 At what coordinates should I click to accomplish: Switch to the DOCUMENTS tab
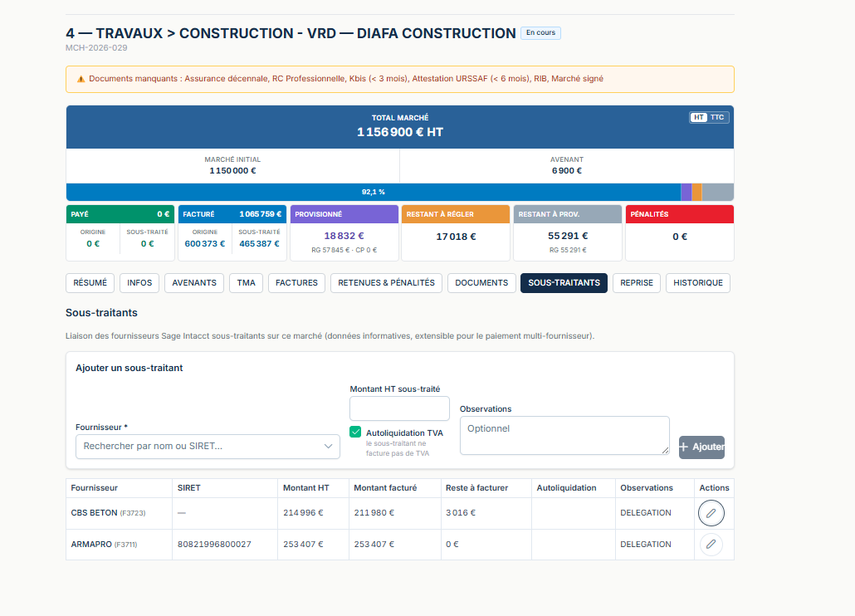coord(481,283)
